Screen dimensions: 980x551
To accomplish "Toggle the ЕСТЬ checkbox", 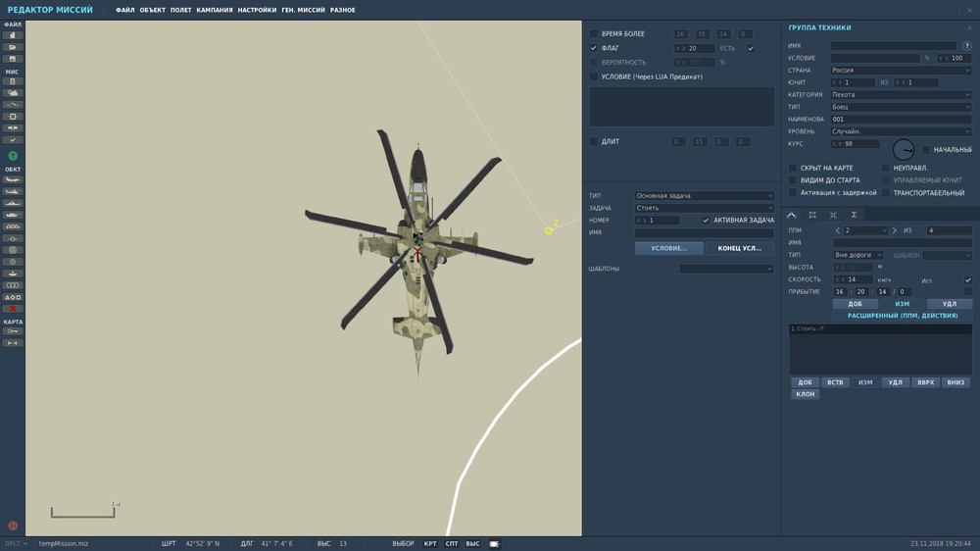I will 751,48.
